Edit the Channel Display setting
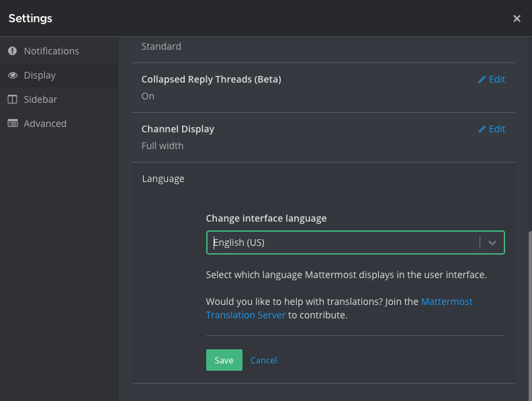The width and height of the screenshot is (532, 401). (x=492, y=129)
